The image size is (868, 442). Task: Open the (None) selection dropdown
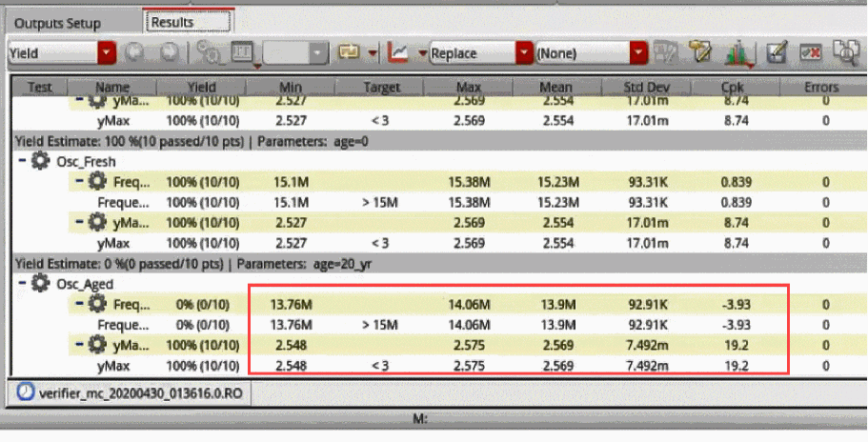coord(639,54)
